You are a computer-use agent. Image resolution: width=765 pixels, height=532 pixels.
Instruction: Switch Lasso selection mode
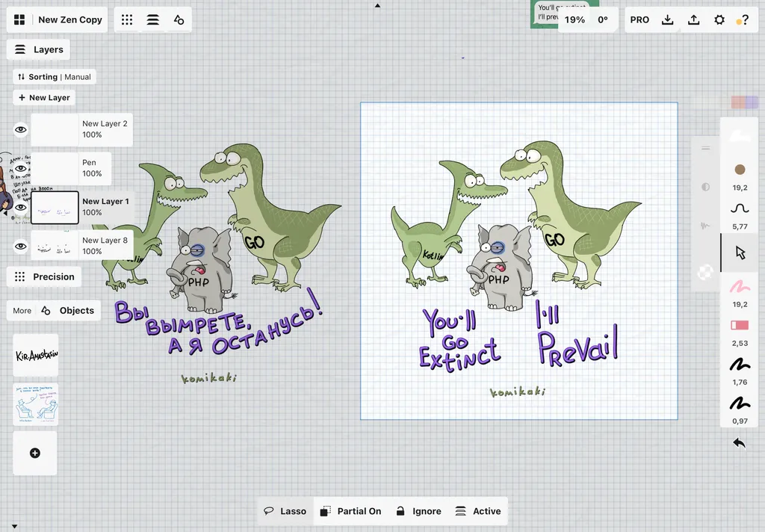pyautogui.click(x=285, y=511)
